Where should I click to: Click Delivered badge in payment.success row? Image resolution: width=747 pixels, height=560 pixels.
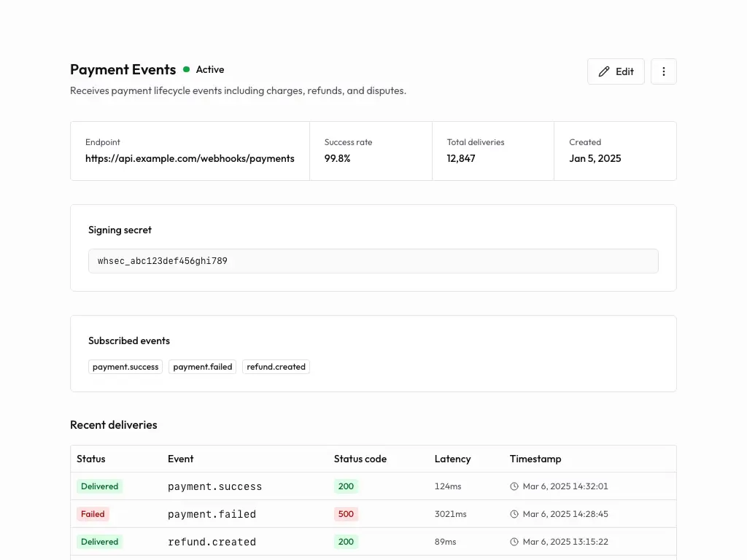(99, 486)
